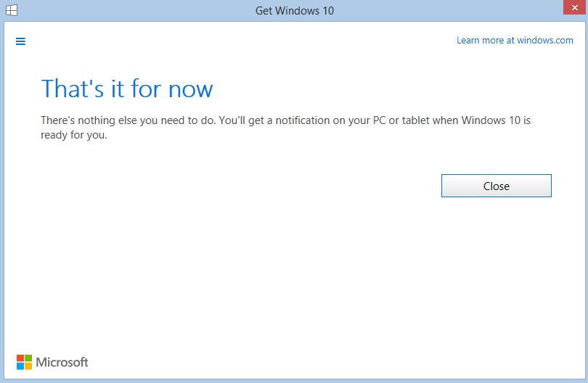Click the text 'ready for you.'
Viewport: 588px width, 383px height.
(74, 134)
